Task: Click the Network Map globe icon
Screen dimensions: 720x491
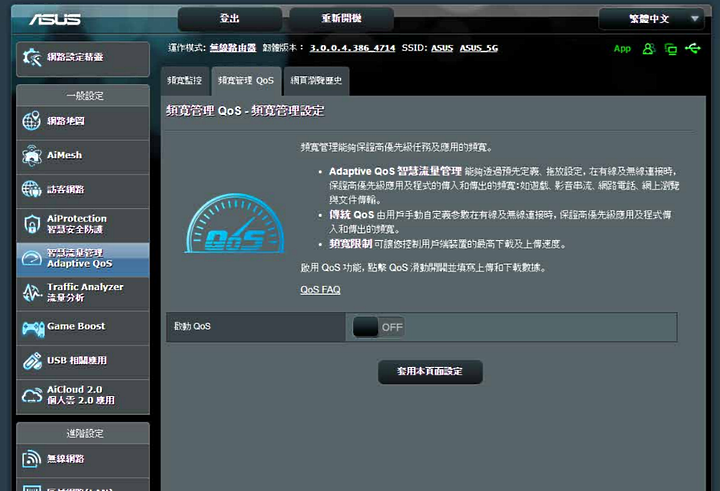Action: [x=32, y=121]
